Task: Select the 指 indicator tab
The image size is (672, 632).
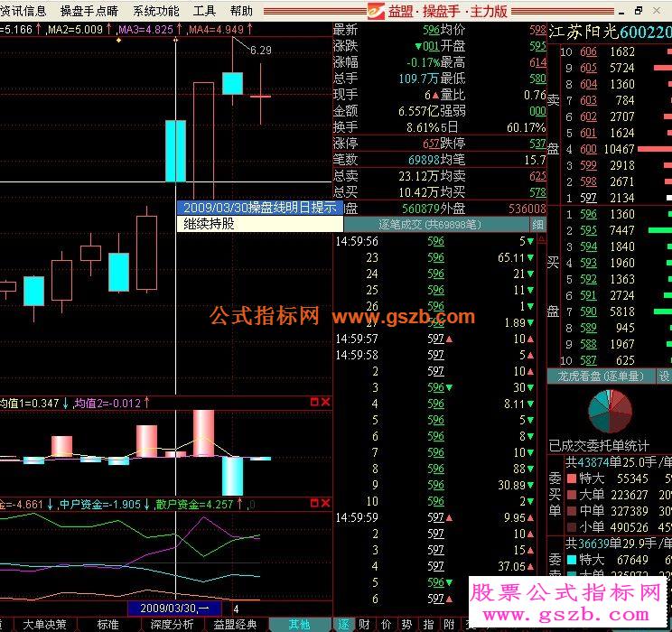Action: tap(428, 625)
